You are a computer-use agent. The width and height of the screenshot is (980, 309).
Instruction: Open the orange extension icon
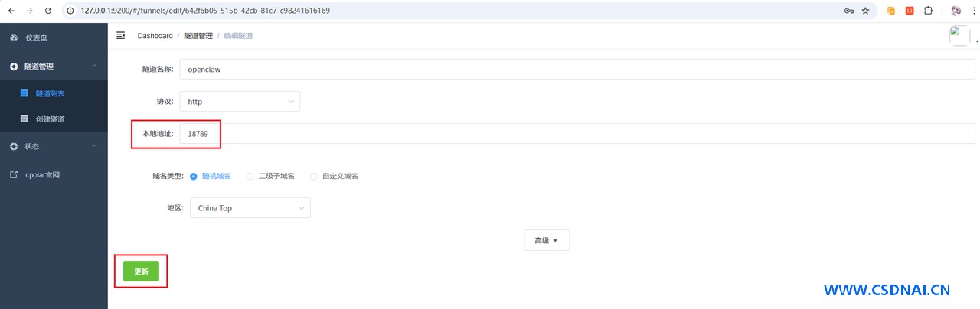coord(891,11)
